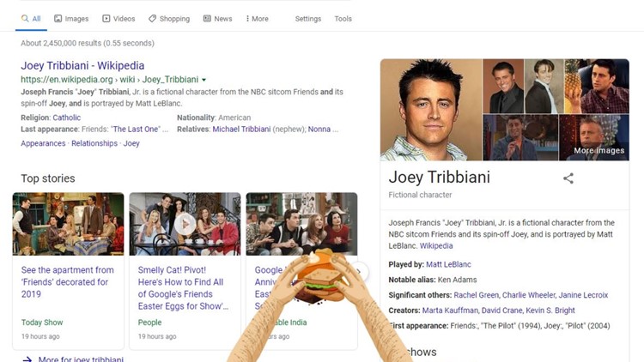This screenshot has width=644, height=362.
Task: Go to the Relationships sitelink
Action: 94,143
